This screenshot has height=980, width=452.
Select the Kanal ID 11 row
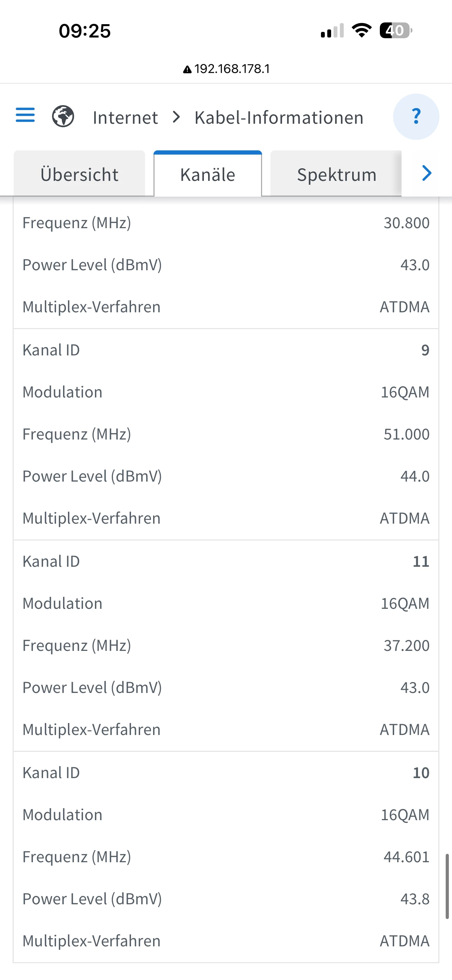(x=226, y=562)
